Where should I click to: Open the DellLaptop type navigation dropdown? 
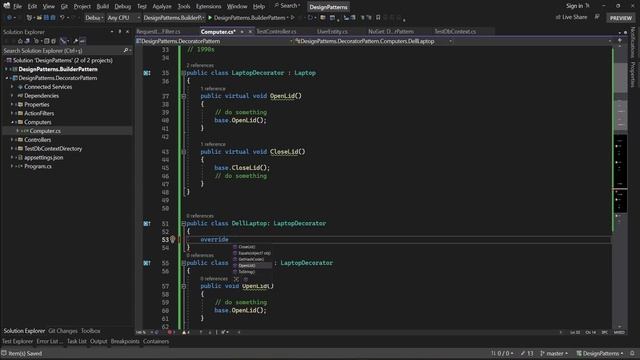click(x=373, y=41)
